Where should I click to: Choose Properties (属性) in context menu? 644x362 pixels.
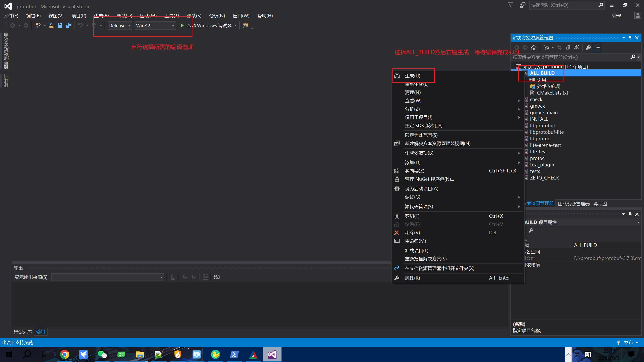pyautogui.click(x=458, y=278)
